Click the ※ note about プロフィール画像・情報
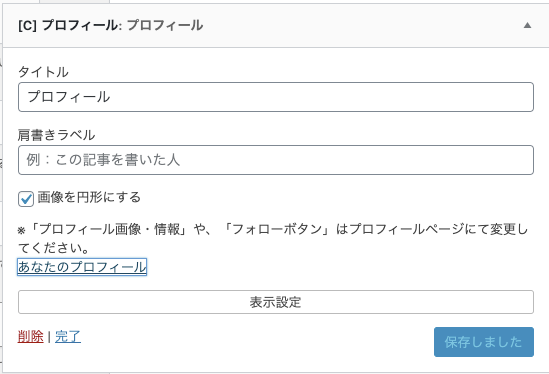This screenshot has height=374, width=549. 273,238
